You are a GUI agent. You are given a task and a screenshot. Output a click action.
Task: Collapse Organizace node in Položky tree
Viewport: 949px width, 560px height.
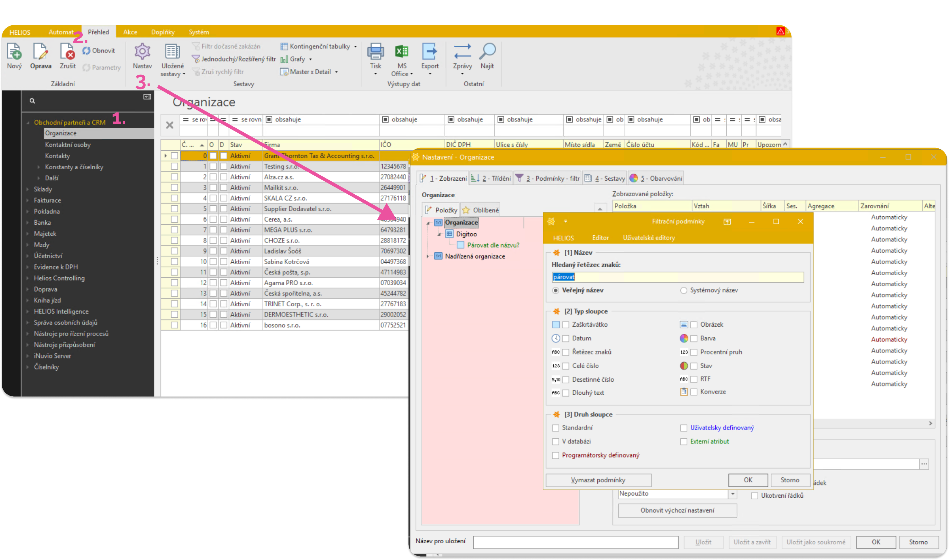tap(428, 223)
